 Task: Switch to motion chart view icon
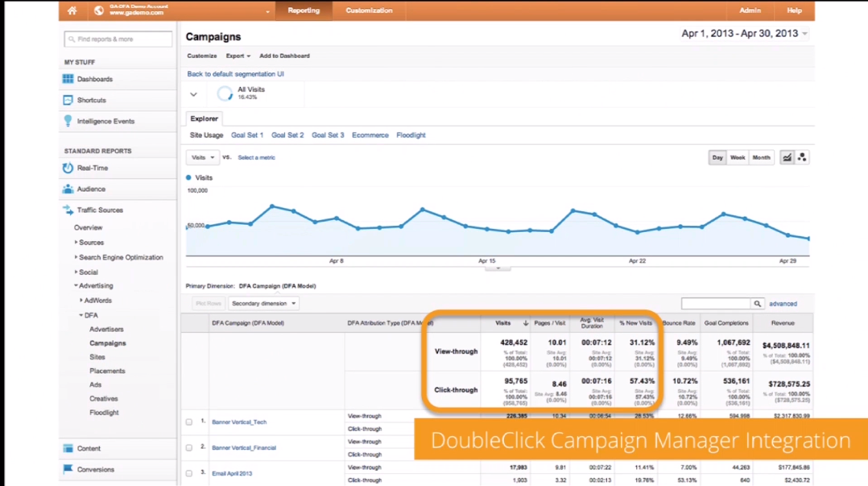802,157
